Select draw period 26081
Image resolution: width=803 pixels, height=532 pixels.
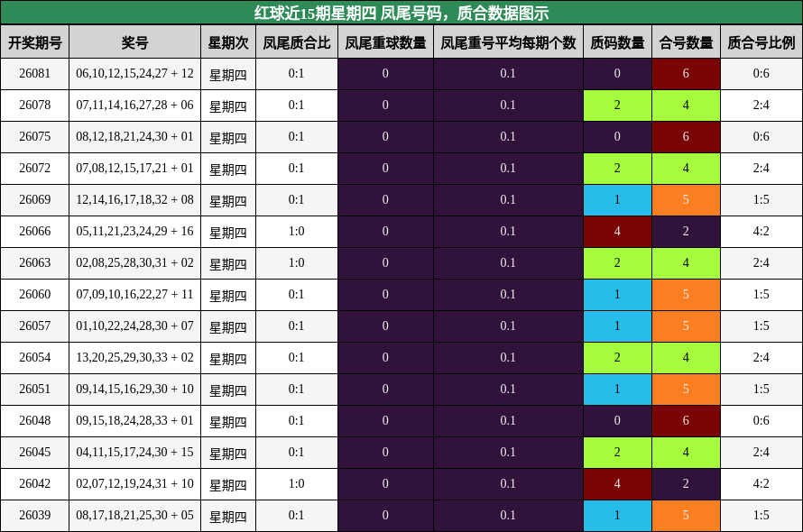coord(35,74)
